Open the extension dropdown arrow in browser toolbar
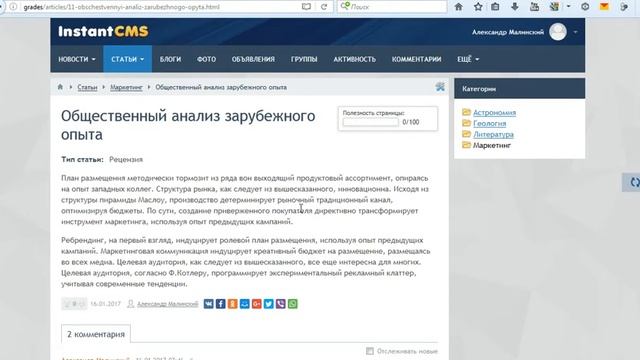 (x=569, y=7)
